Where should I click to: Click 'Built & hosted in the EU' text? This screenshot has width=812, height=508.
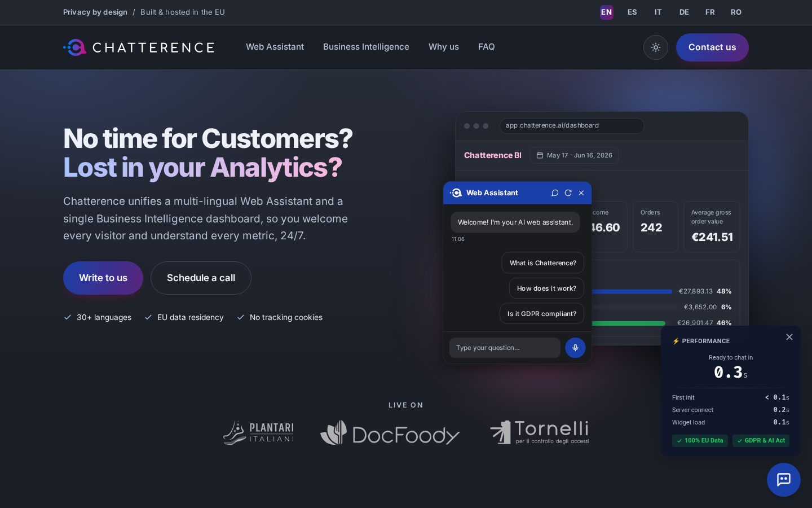pos(183,12)
